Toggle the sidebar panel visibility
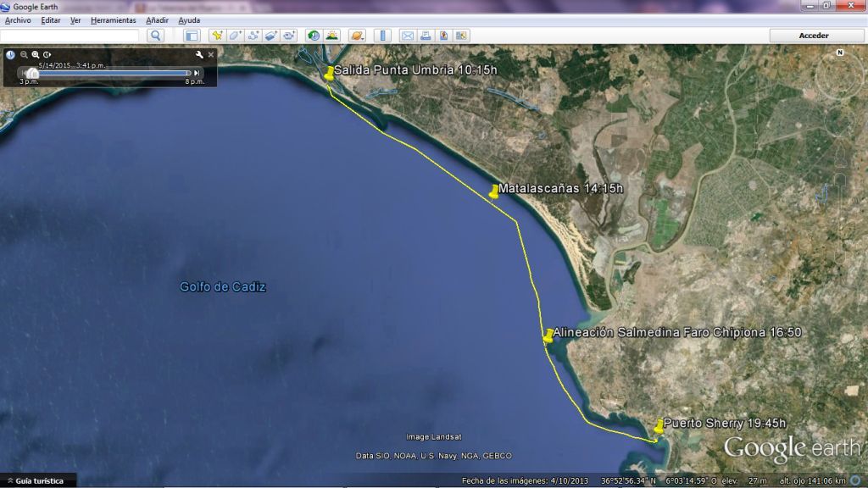 pyautogui.click(x=192, y=36)
